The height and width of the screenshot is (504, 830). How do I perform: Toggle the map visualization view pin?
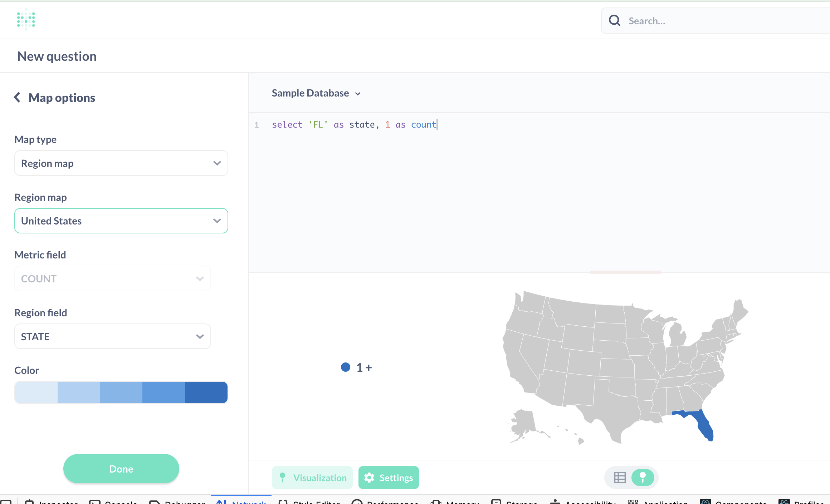coord(643,477)
